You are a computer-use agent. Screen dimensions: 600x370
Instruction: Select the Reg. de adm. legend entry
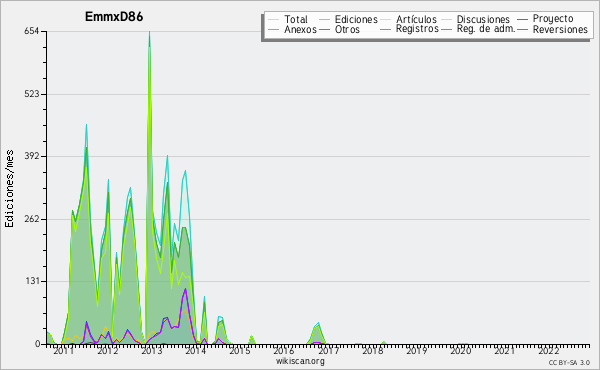pyautogui.click(x=478, y=29)
